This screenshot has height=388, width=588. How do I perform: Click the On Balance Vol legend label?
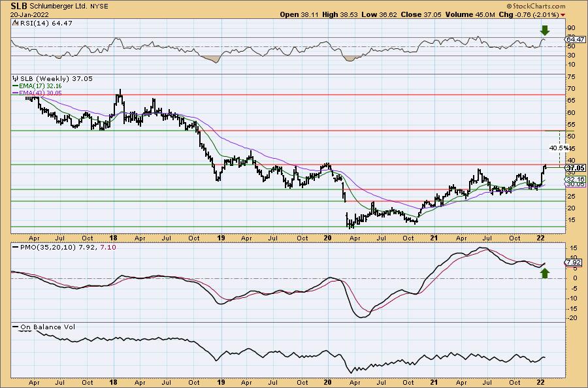pos(47,327)
